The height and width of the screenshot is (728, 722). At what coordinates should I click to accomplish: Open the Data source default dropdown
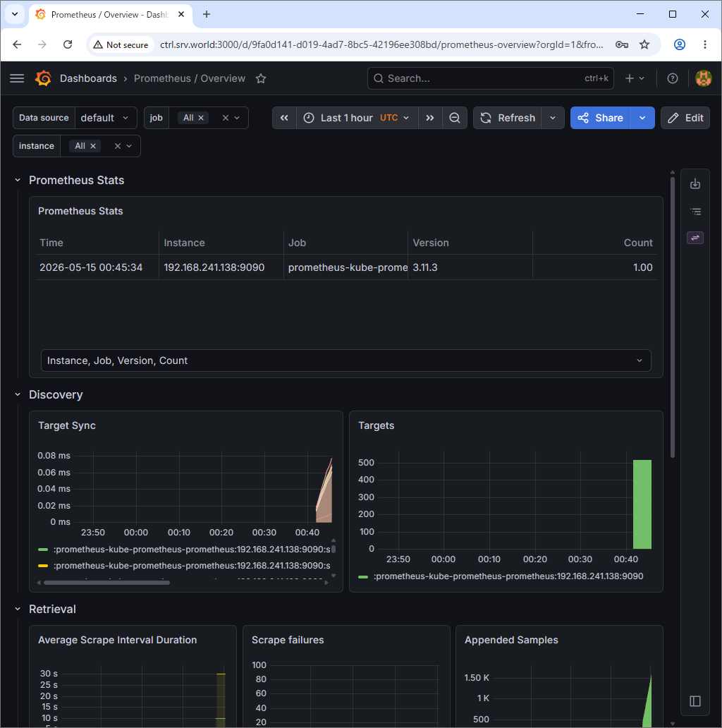pos(106,118)
